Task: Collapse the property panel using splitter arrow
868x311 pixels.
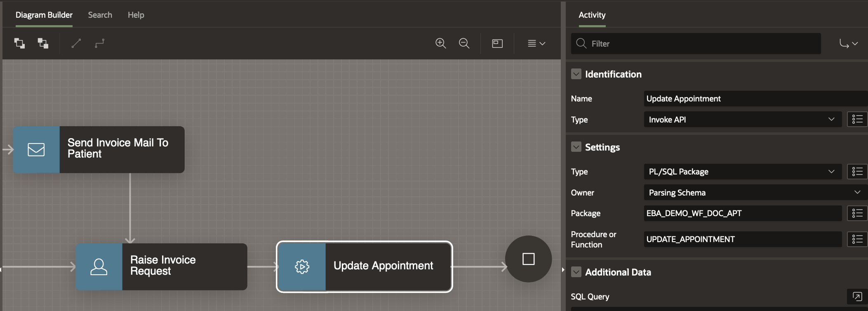Action: click(563, 270)
